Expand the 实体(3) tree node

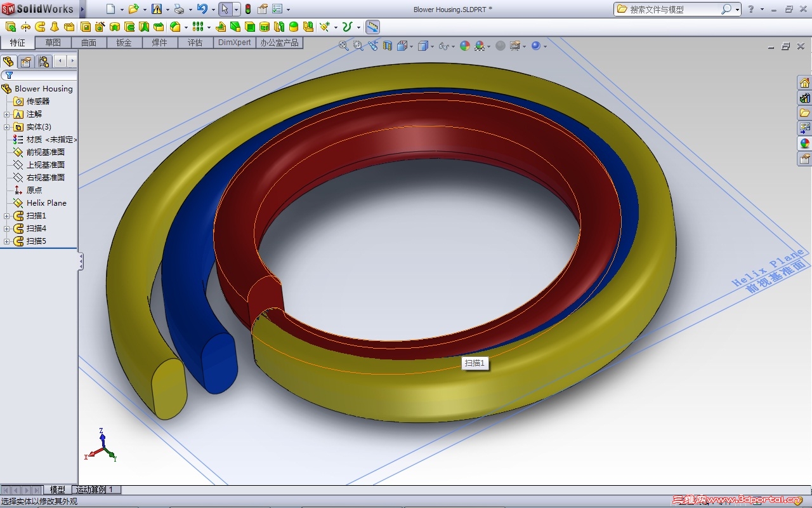7,127
